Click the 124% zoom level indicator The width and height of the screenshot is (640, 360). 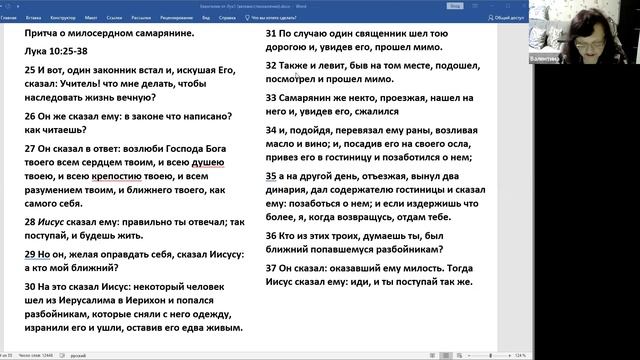520,356
